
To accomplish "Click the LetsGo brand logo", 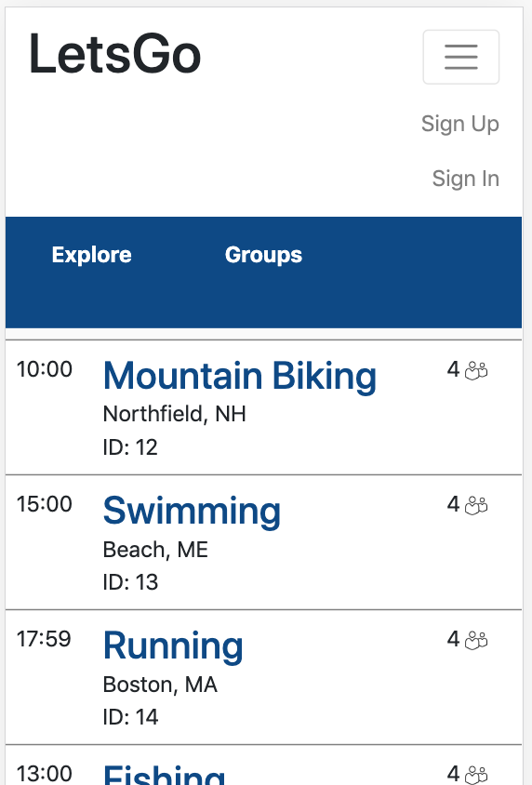I will (114, 54).
